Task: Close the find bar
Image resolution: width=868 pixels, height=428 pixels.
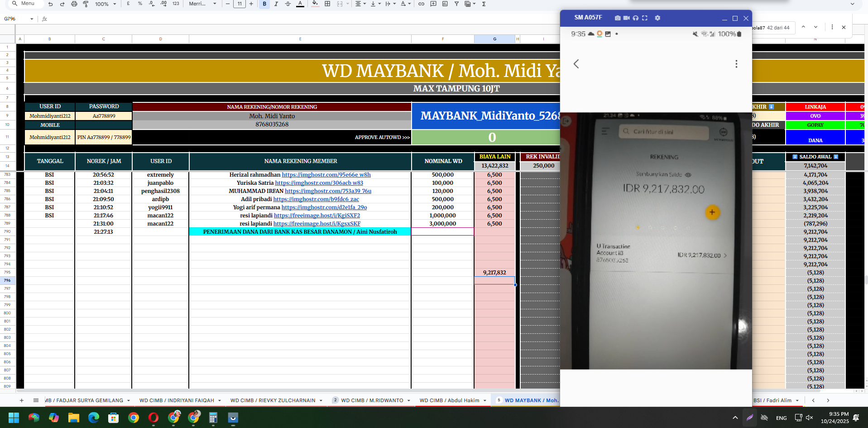Action: (844, 27)
